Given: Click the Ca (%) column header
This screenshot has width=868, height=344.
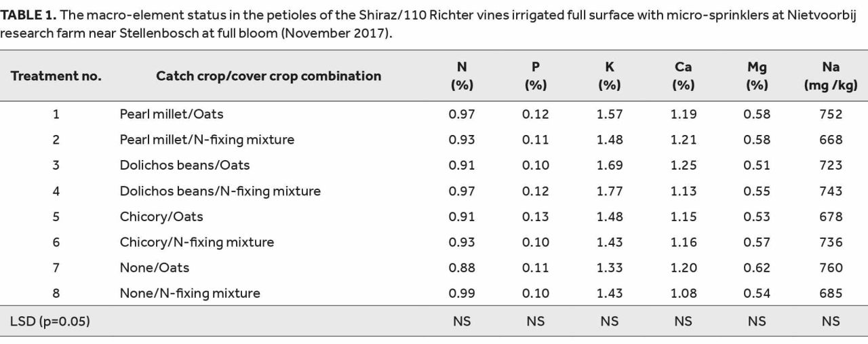Looking at the screenshot, I should tap(684, 76).
